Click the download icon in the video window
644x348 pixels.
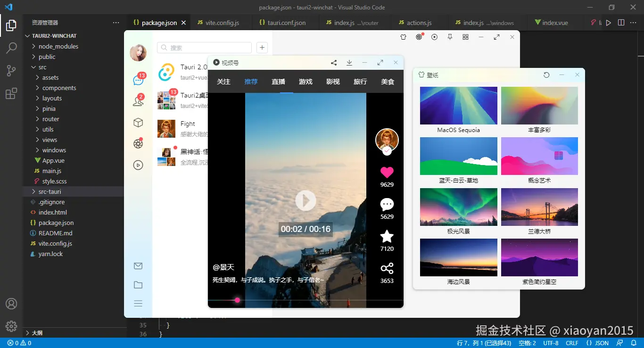click(x=349, y=62)
